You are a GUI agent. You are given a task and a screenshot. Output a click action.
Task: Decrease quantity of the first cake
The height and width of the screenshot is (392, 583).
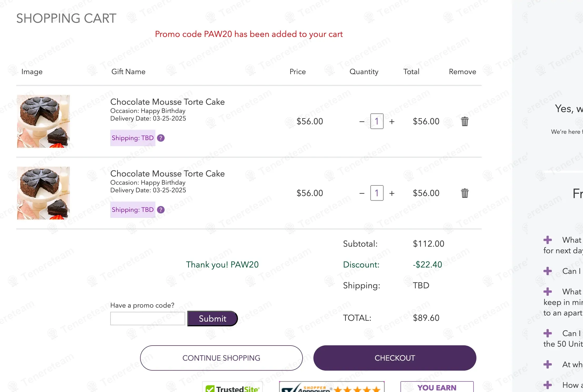[x=362, y=122]
